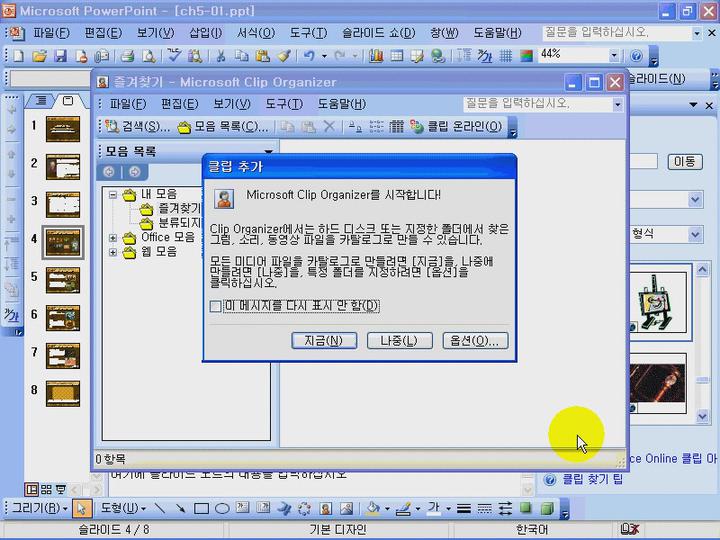Expand the 'Office 모음' tree node

point(112,238)
